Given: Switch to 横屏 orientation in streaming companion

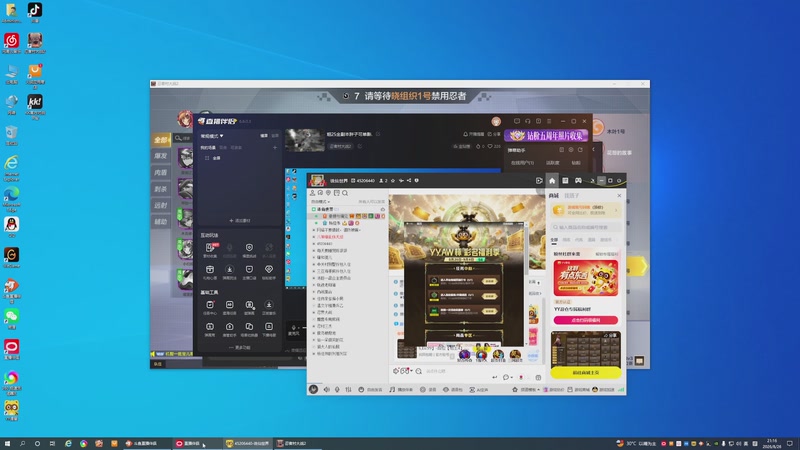Looking at the screenshot, I should (264, 136).
